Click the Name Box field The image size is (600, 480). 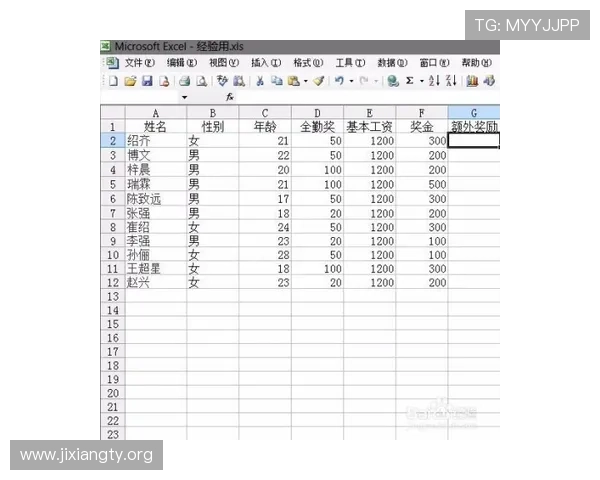point(140,97)
